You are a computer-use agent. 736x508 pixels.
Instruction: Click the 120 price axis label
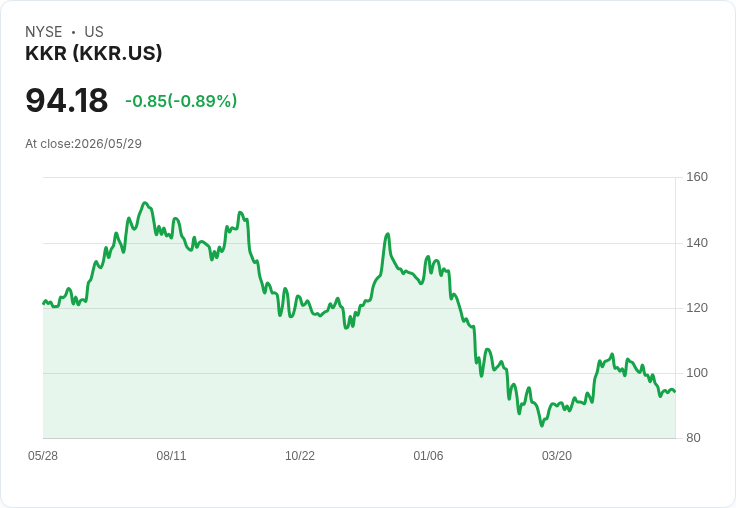point(697,308)
